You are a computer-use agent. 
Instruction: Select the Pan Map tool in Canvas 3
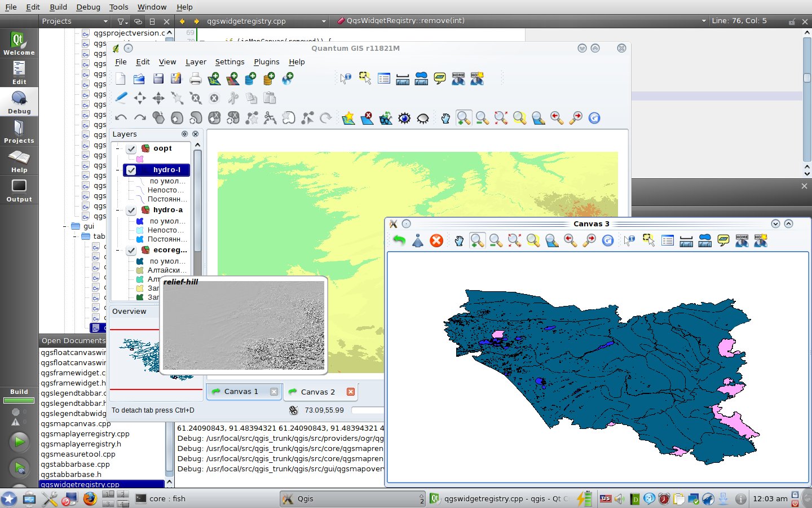click(459, 240)
